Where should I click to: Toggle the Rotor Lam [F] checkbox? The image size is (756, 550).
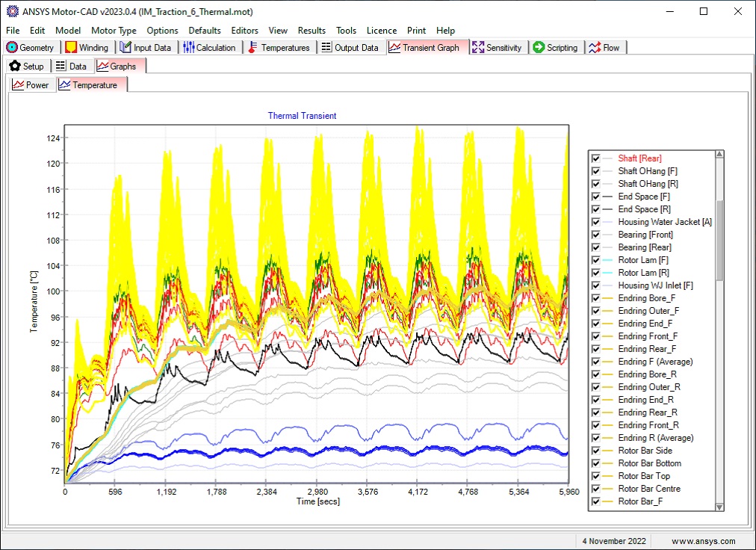(596, 260)
